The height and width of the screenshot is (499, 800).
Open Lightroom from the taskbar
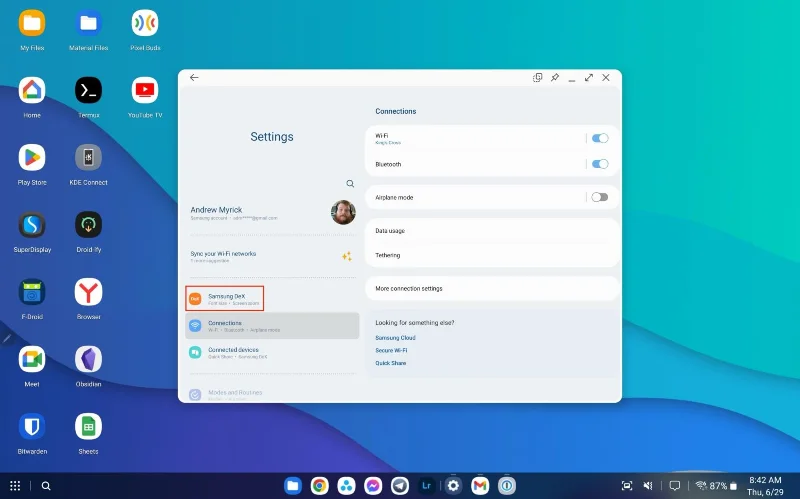(426, 486)
